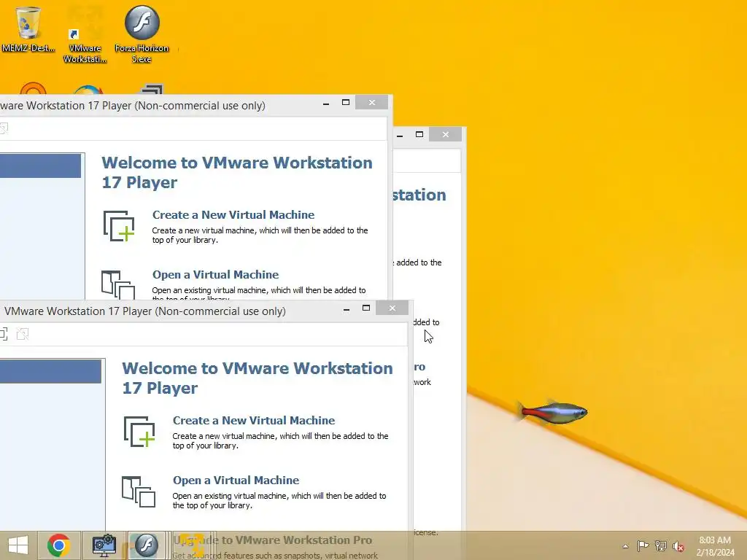747x560 pixels.
Task: Select the Forza Horizon 5.exe desktop icon
Action: [x=142, y=34]
